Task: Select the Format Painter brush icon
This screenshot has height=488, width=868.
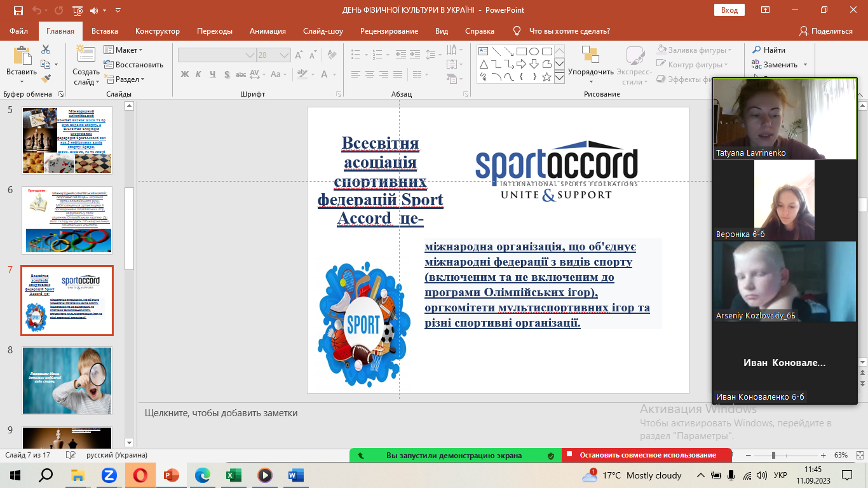Action: [x=46, y=79]
